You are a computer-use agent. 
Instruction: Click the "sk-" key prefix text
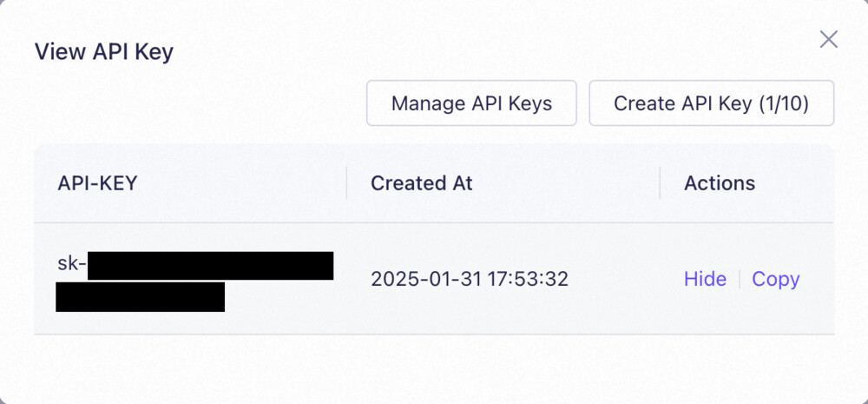71,264
